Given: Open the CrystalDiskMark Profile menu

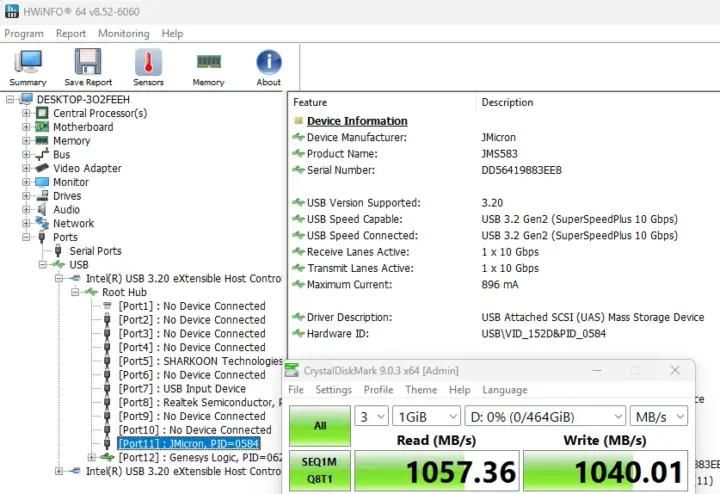Looking at the screenshot, I should pyautogui.click(x=378, y=390).
